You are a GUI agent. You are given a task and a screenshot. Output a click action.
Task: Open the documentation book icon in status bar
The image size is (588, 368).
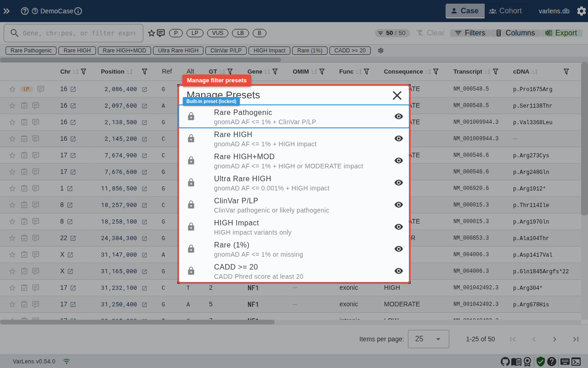tap(516, 362)
